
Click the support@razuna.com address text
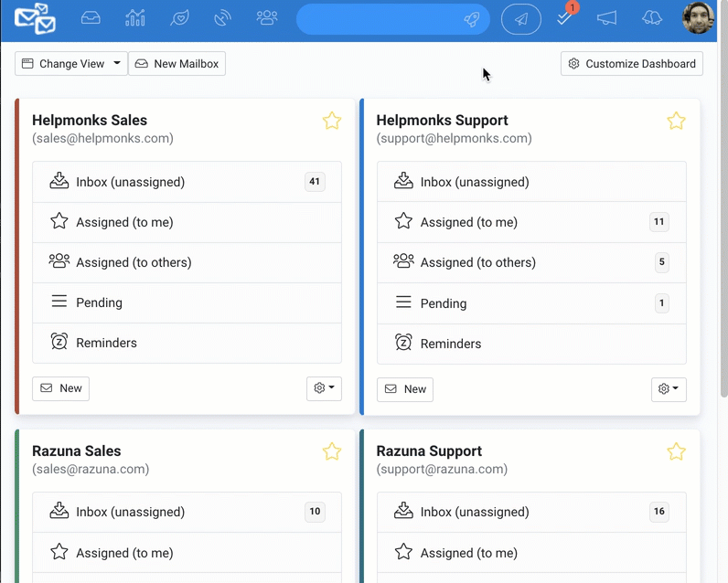442,469
